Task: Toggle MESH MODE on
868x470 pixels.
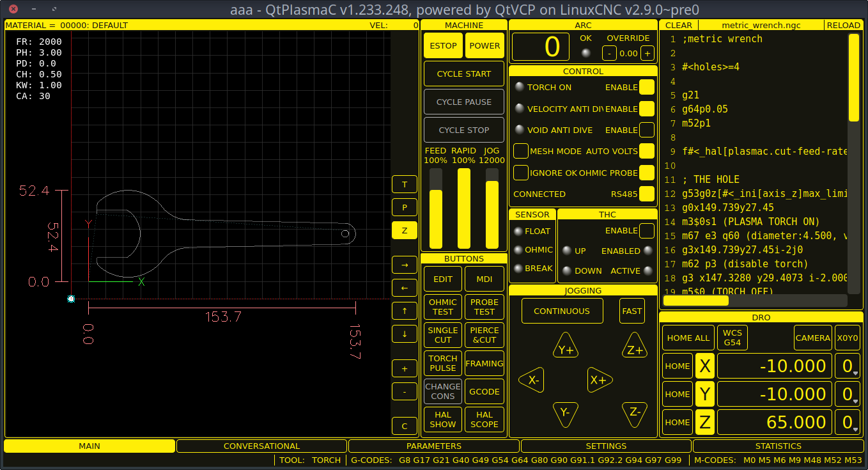Action: [520, 151]
